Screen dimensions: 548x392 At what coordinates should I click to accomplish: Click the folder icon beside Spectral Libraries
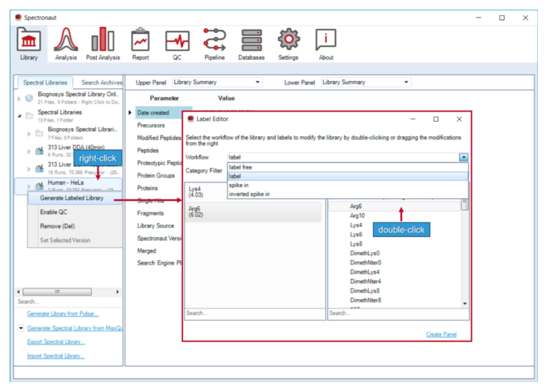[x=29, y=116]
